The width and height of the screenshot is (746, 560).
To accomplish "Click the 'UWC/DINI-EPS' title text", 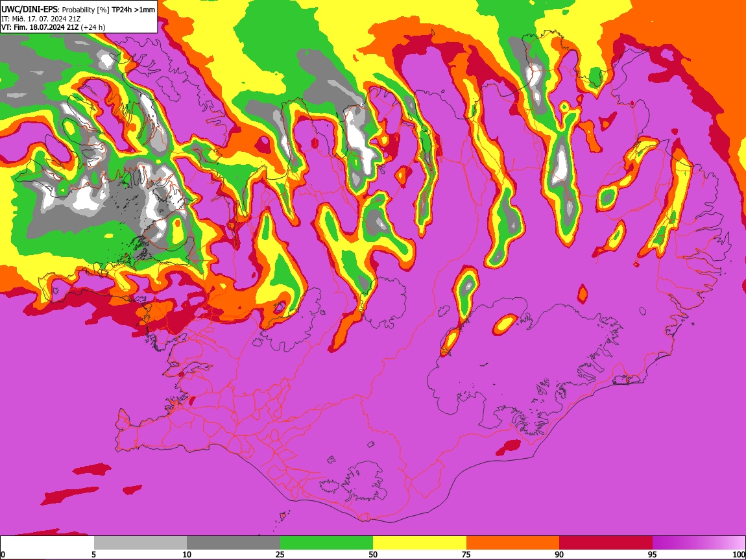I will [x=29, y=10].
